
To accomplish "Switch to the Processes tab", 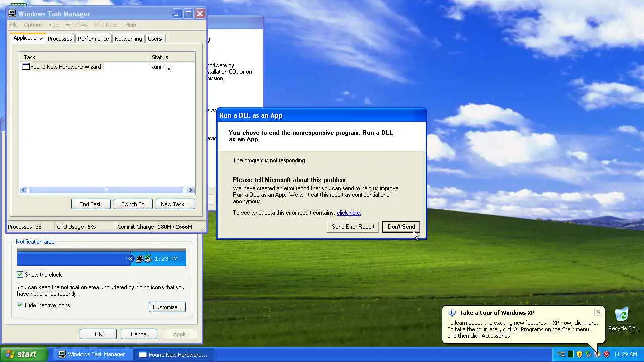I will [x=60, y=39].
